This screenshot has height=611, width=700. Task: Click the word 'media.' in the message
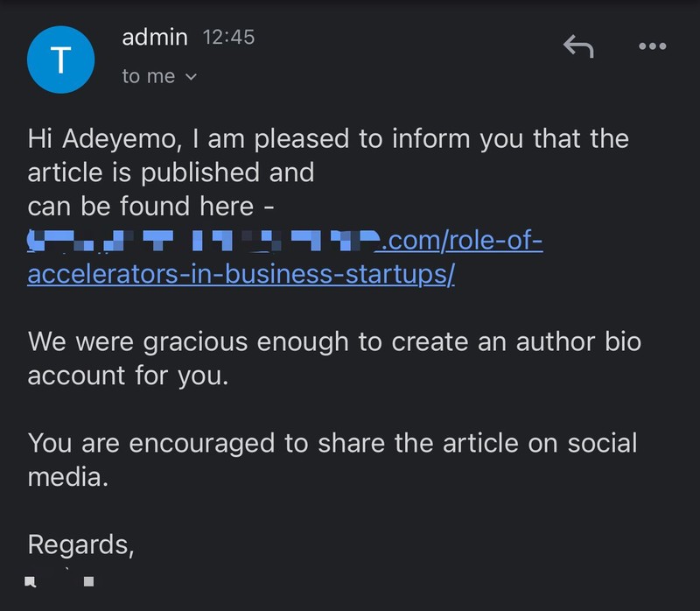pos(68,477)
